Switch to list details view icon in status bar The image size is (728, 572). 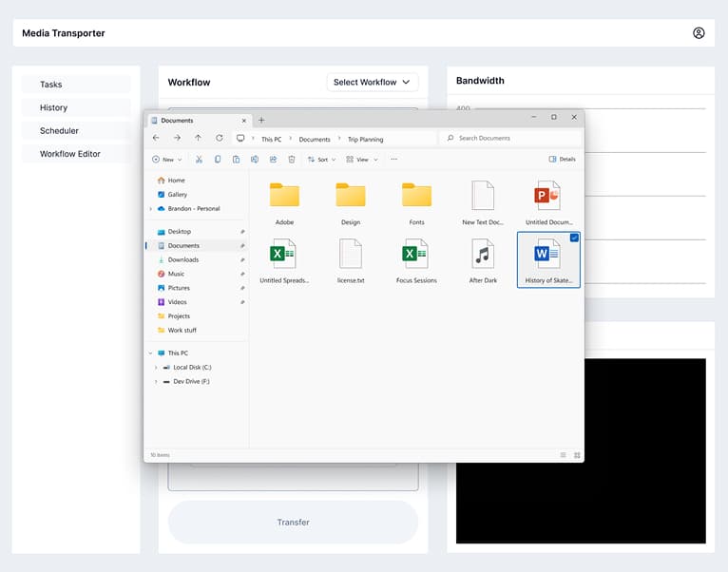(563, 455)
